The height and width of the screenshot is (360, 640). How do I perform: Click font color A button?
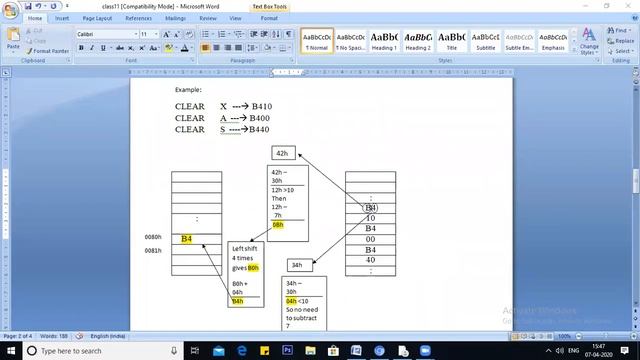(x=184, y=48)
